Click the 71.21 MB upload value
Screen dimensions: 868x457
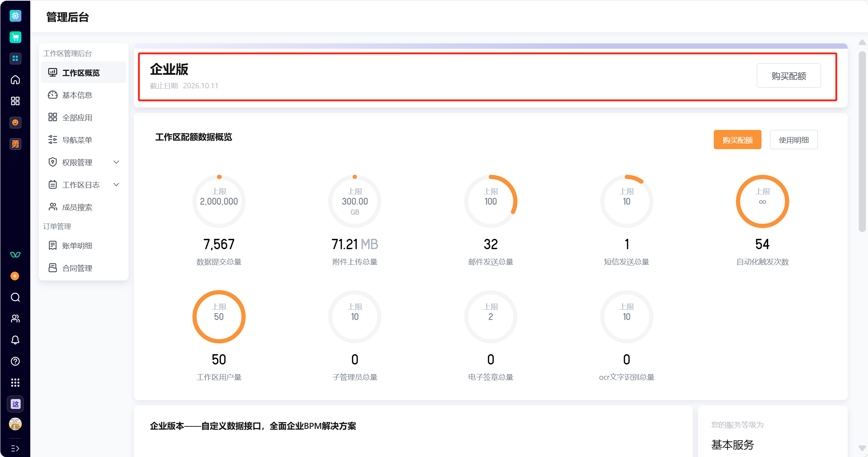(x=355, y=244)
